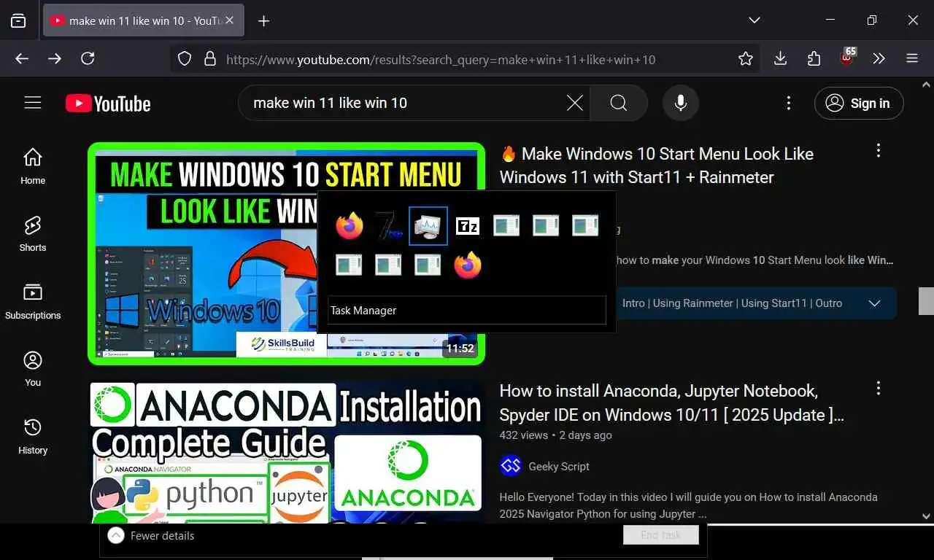This screenshot has height=560, width=934.
Task: Open You in the YouTube sidebar
Action: (x=33, y=369)
